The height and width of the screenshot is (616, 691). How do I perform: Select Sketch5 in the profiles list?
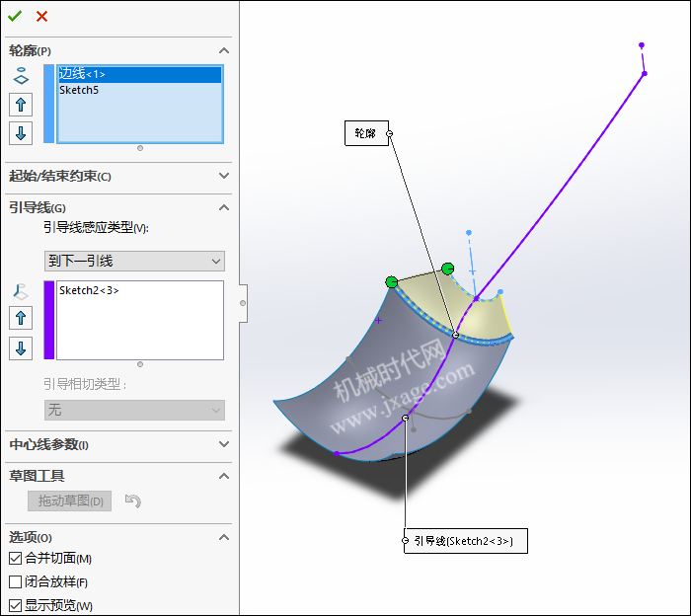[x=140, y=91]
